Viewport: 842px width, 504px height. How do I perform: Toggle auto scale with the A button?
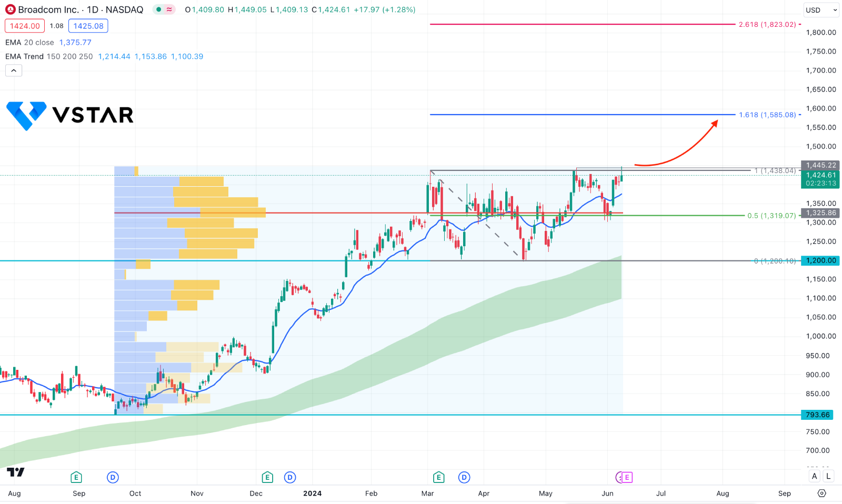point(815,476)
